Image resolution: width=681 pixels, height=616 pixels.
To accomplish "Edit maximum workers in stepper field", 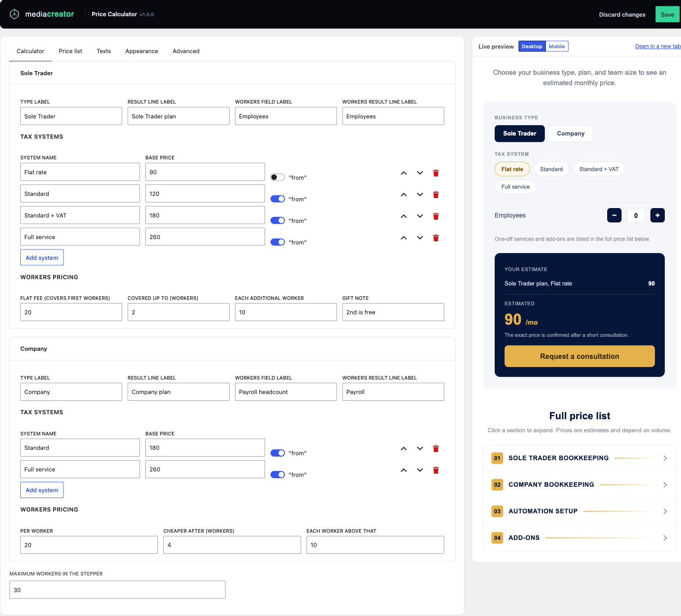I will [x=117, y=590].
